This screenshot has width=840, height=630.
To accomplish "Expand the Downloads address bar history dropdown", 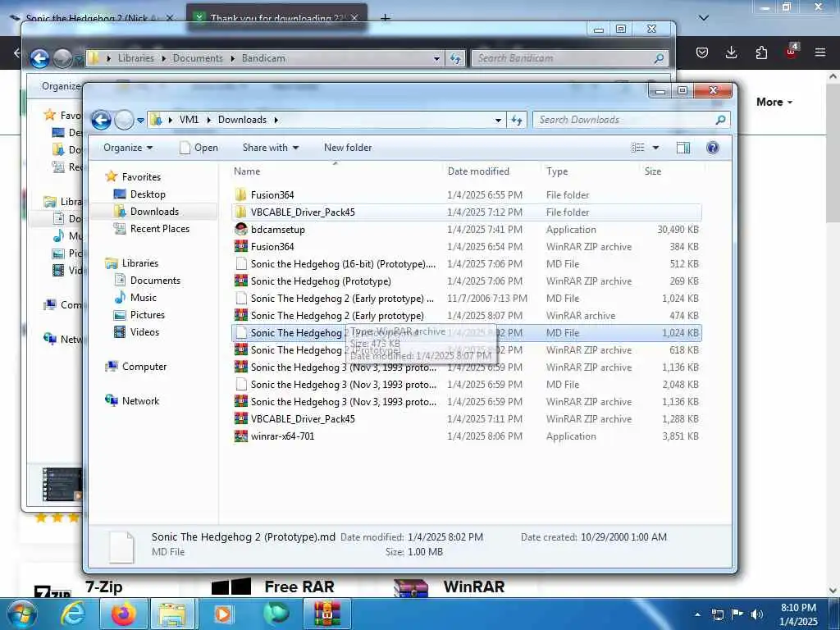I will 498,120.
